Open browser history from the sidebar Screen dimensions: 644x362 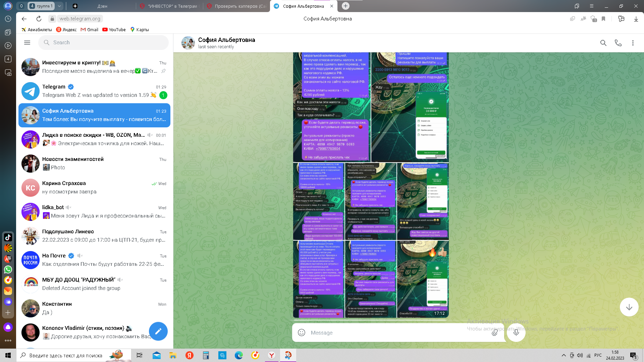click(8, 19)
